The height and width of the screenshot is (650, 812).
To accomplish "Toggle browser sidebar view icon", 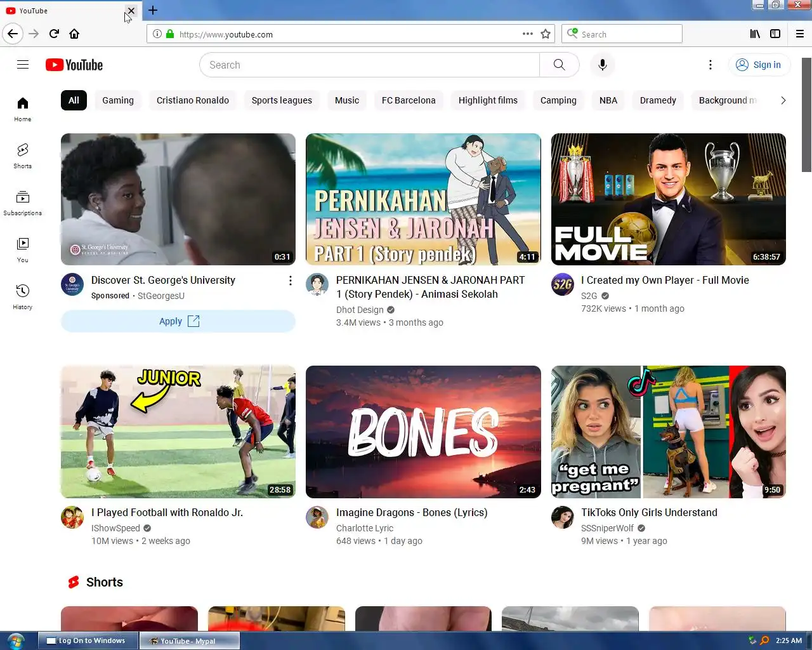I will [x=775, y=34].
